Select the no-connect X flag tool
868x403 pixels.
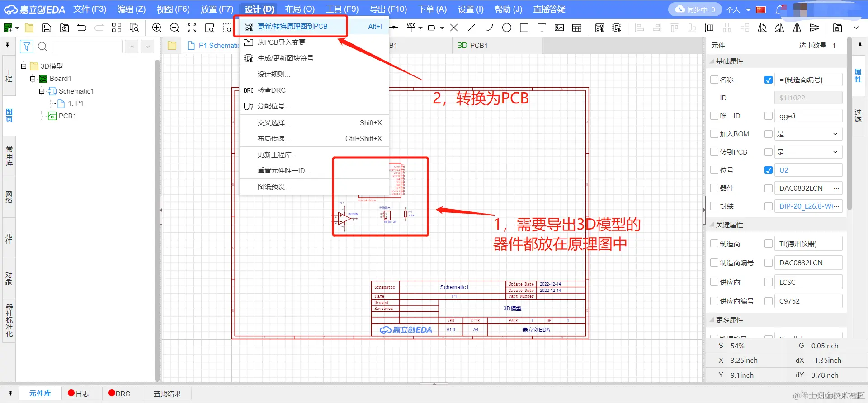pyautogui.click(x=454, y=28)
